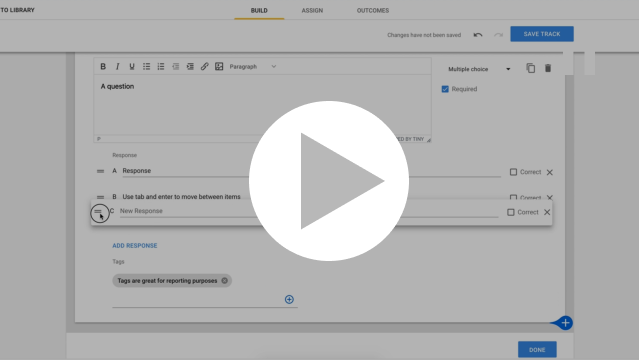This screenshot has width=639, height=360.
Task: Go back To Library
Action: click(18, 10)
